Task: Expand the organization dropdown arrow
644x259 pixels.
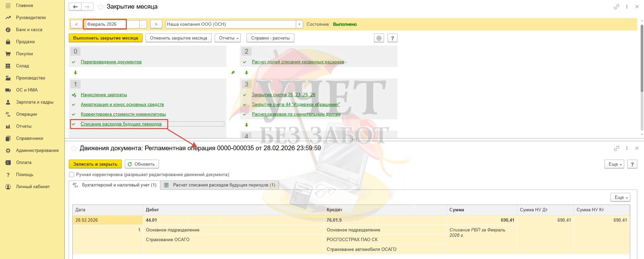Action: 299,24
